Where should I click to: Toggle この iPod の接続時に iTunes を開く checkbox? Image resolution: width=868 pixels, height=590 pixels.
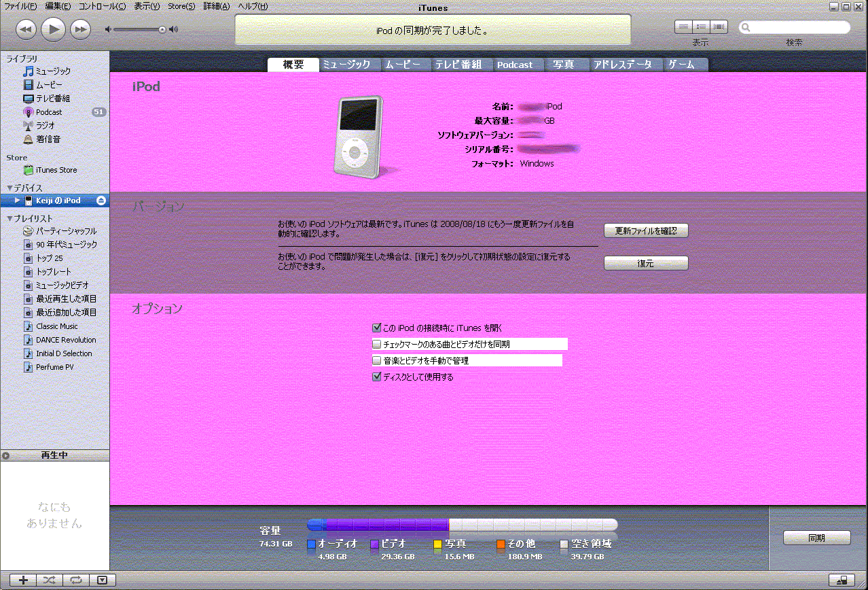(377, 328)
